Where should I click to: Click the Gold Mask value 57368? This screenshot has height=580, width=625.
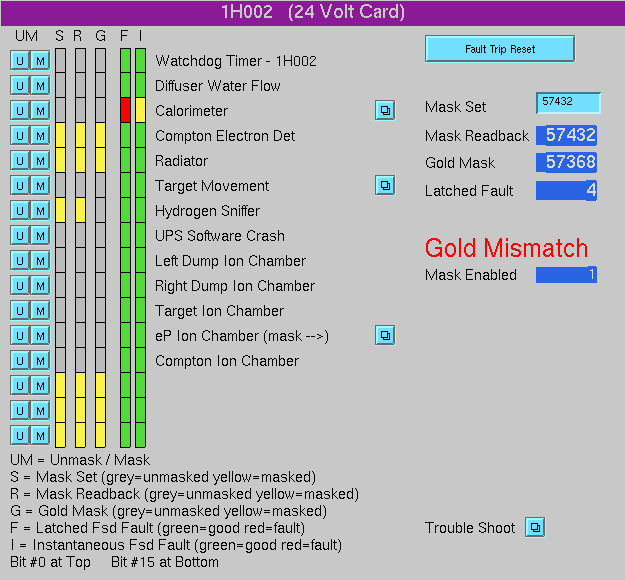[566, 162]
